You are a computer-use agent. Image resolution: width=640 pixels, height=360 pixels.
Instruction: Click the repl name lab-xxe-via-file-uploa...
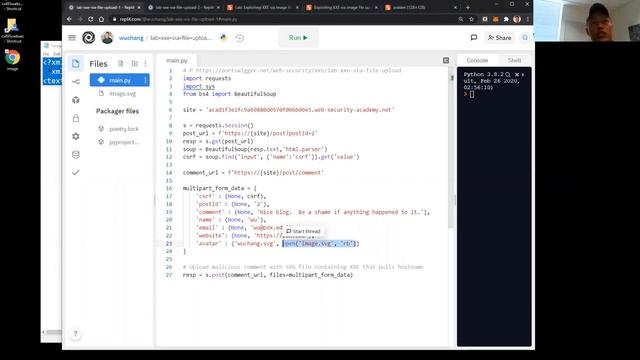point(181,38)
